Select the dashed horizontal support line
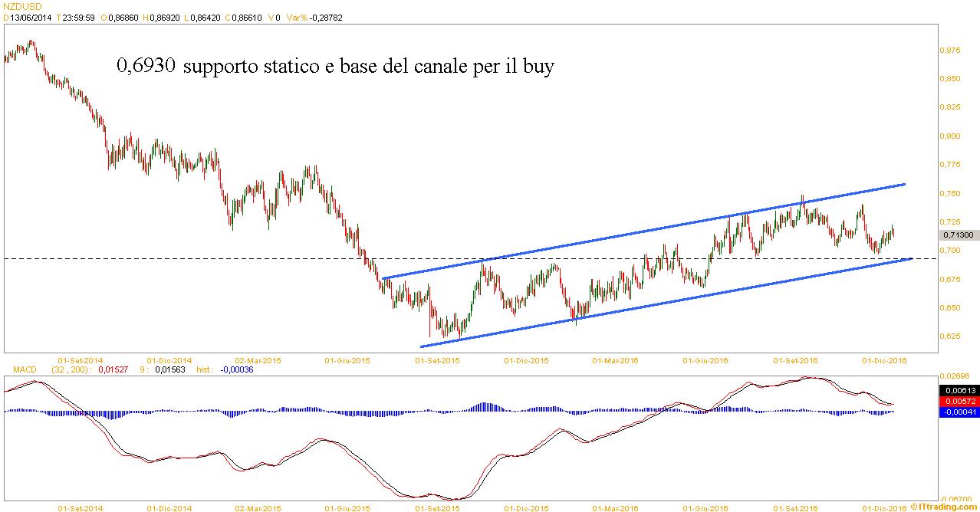The width and height of the screenshot is (980, 512). [x=230, y=259]
